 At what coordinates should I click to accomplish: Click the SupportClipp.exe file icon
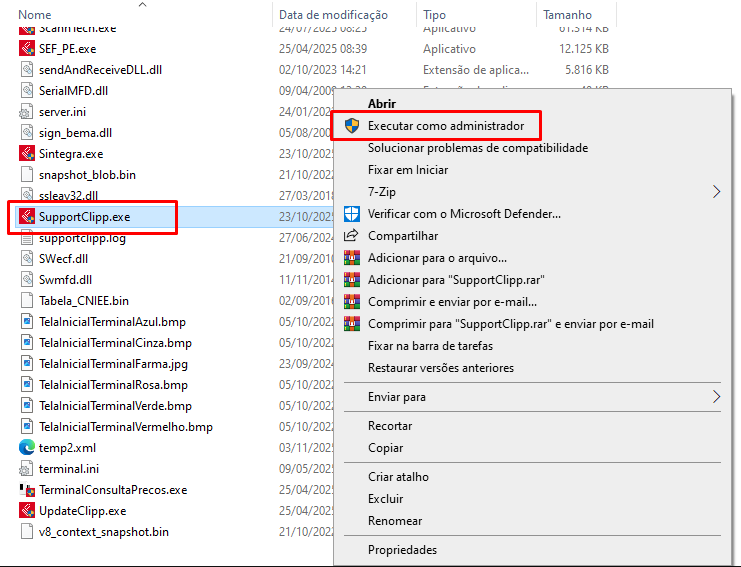coord(27,217)
